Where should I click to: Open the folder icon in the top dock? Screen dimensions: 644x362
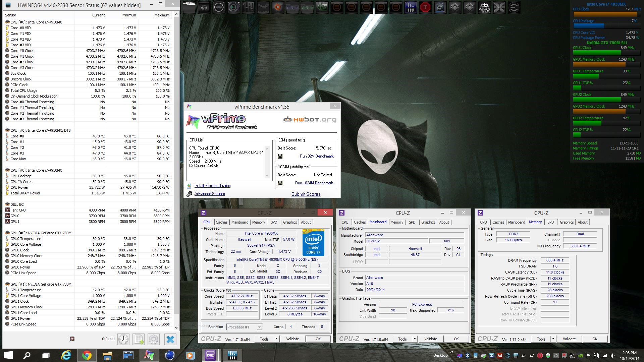point(189,7)
